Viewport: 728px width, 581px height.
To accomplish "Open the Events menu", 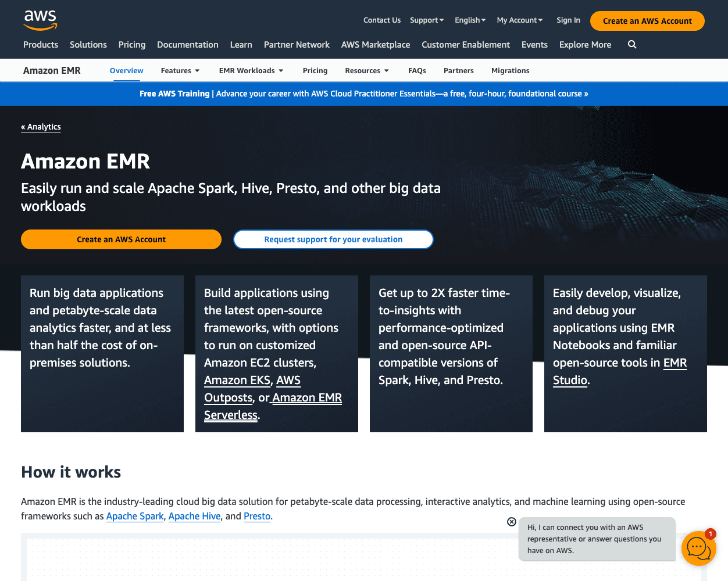I will pos(534,45).
